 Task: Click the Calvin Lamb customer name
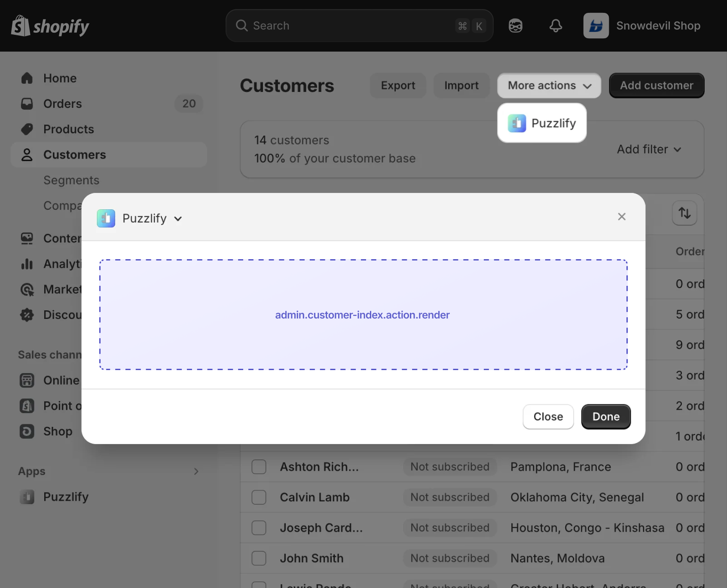(315, 497)
